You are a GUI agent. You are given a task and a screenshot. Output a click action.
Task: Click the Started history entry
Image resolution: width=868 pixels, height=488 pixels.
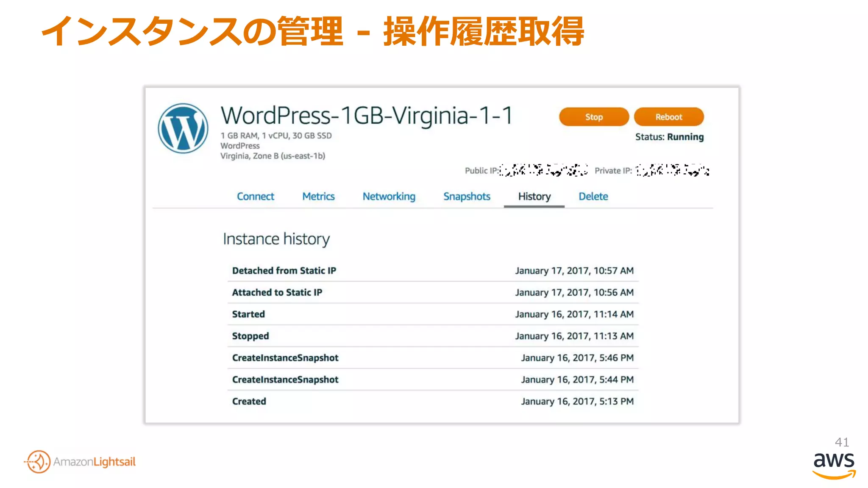tap(248, 314)
